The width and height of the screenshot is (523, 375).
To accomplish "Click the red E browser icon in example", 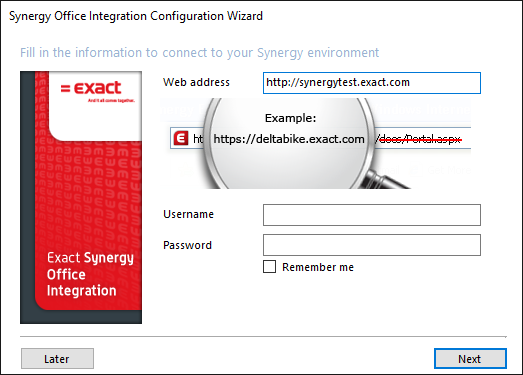I will click(181, 138).
